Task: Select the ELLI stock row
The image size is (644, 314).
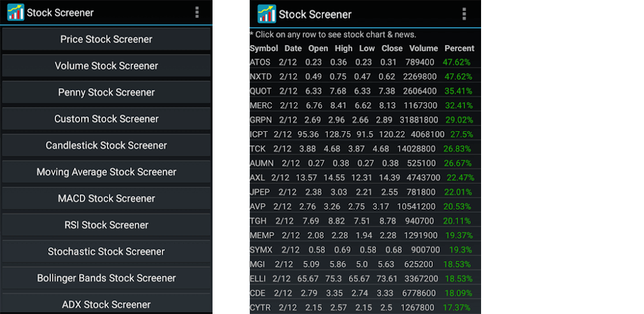Action: click(x=365, y=279)
